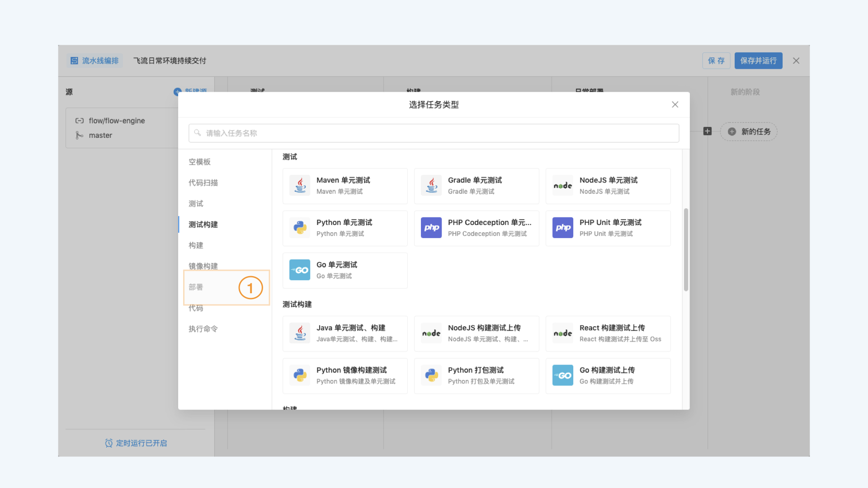The height and width of the screenshot is (488, 868).
Task: Click the PHP Unit 单元测试 php icon
Action: tap(563, 228)
